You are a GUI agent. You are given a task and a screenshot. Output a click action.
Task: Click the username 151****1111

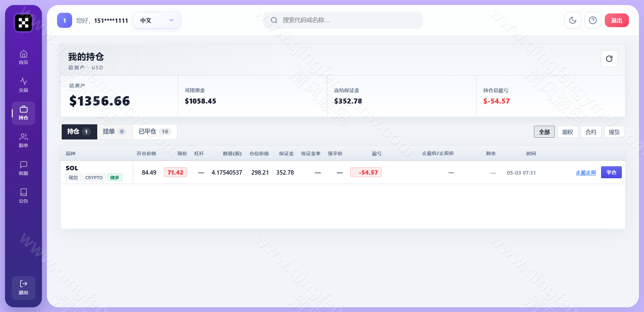coord(111,21)
